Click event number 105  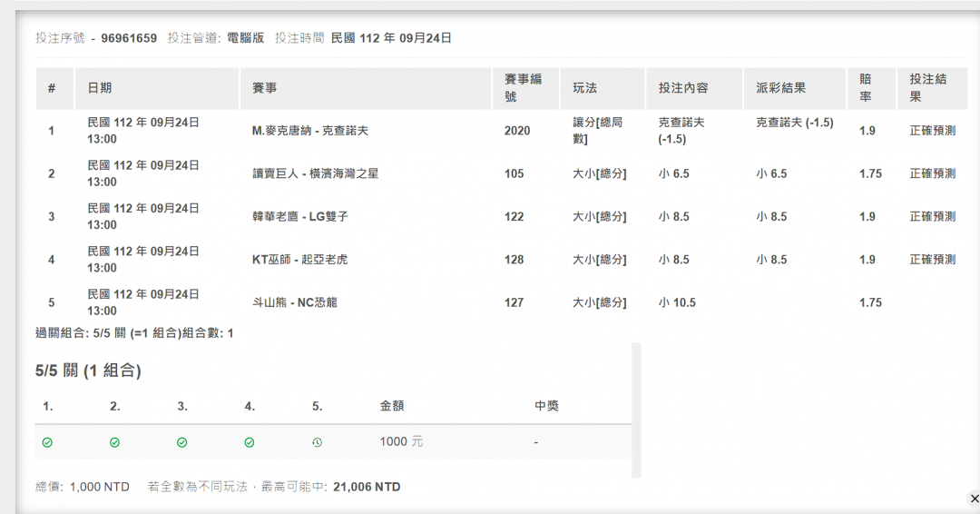pos(514,173)
